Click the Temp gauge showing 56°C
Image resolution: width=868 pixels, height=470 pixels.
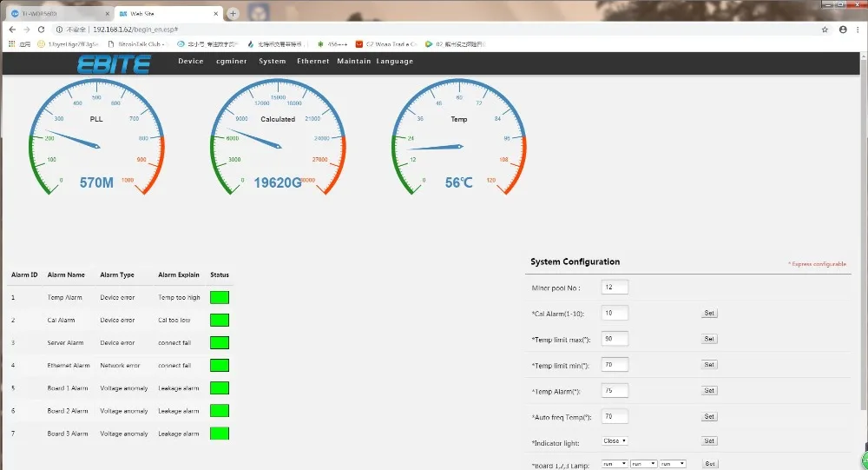point(459,137)
